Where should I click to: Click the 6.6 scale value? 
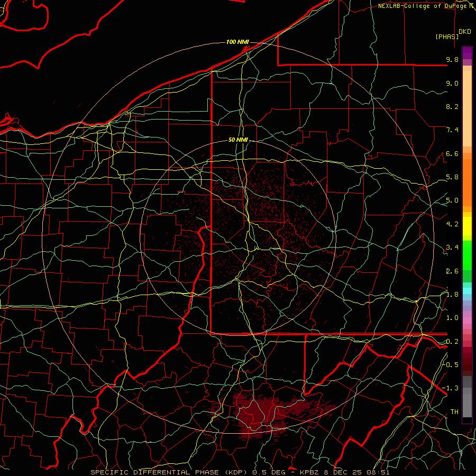pos(452,154)
